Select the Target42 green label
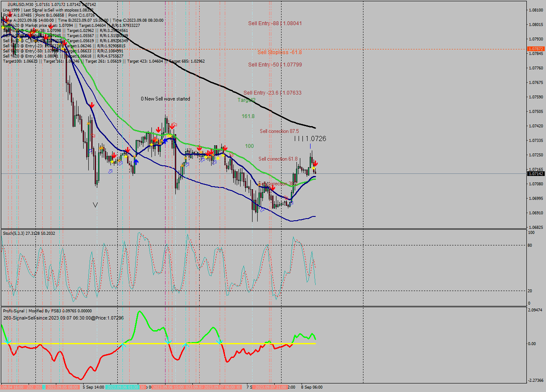The image size is (546, 392). pos(246,100)
